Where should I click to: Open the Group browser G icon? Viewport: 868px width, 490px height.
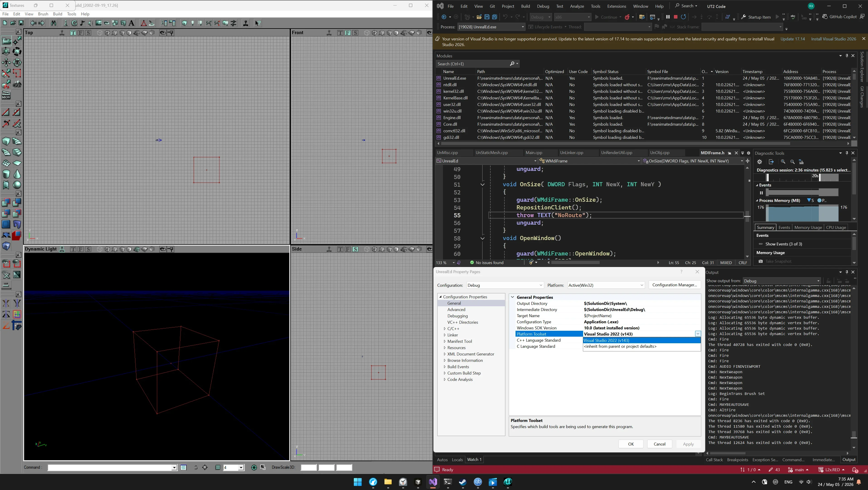coord(74,23)
